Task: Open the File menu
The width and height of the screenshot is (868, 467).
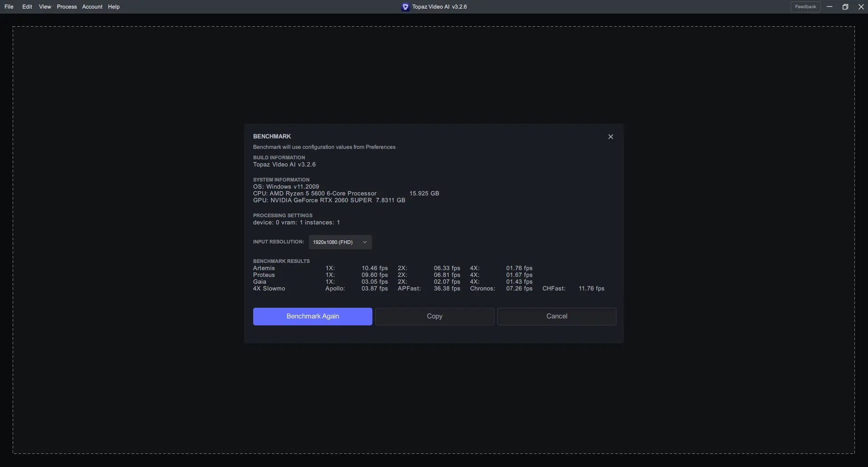Action: point(9,6)
